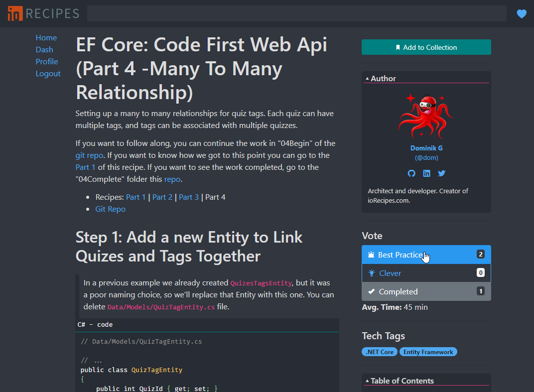The height and width of the screenshot is (392, 534).
Task: Click the briefcase icon beside Best Practice
Action: click(x=371, y=254)
